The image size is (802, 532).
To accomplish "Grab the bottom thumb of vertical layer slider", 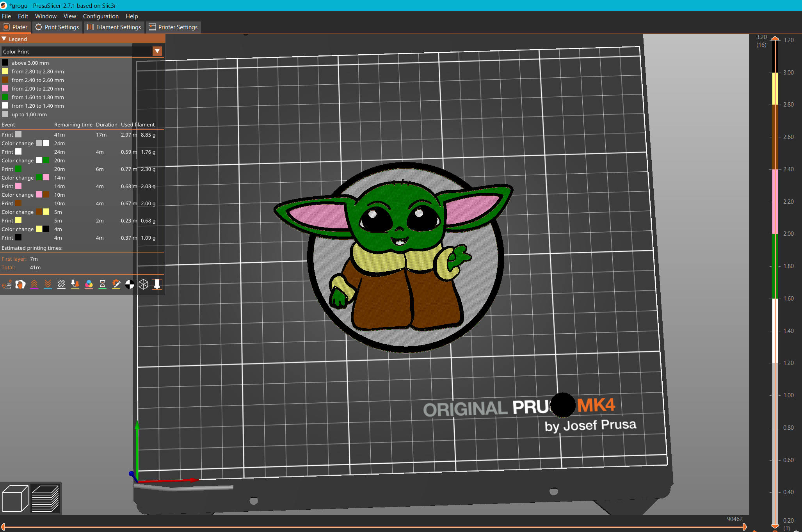I will tap(775, 527).
